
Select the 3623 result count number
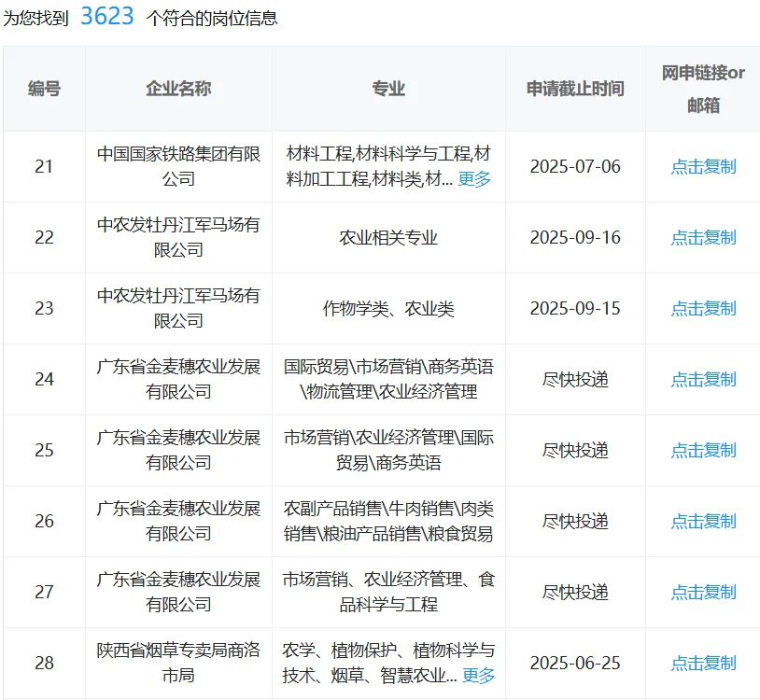point(107,16)
